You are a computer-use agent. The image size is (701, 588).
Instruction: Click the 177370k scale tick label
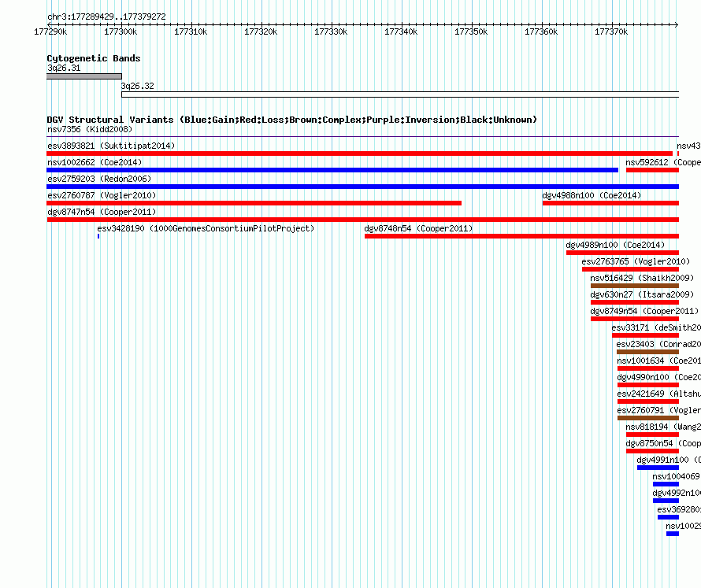point(611,31)
